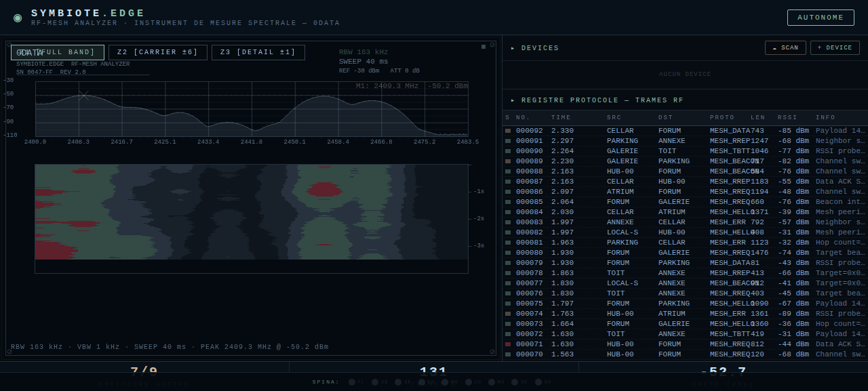
Task: Sort frames by the PROTO column header
Action: pyautogui.click(x=722, y=118)
